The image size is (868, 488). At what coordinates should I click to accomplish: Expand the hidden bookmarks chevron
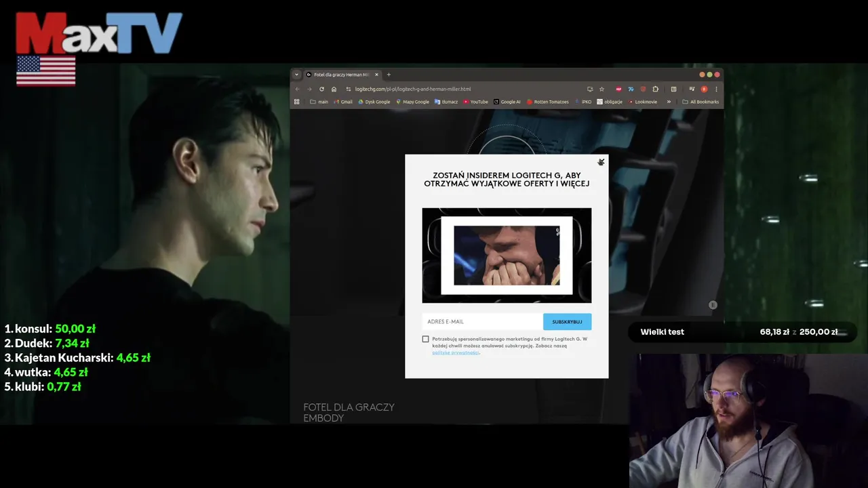click(x=669, y=102)
